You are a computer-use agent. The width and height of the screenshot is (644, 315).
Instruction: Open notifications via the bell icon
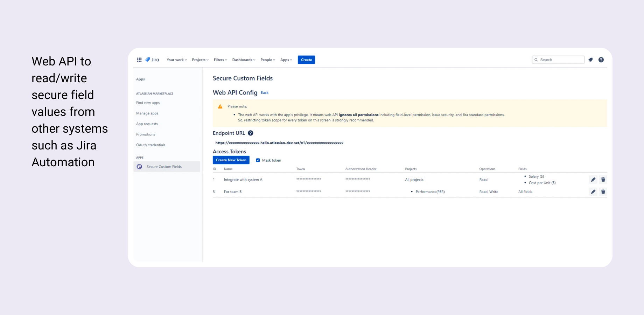tap(591, 59)
